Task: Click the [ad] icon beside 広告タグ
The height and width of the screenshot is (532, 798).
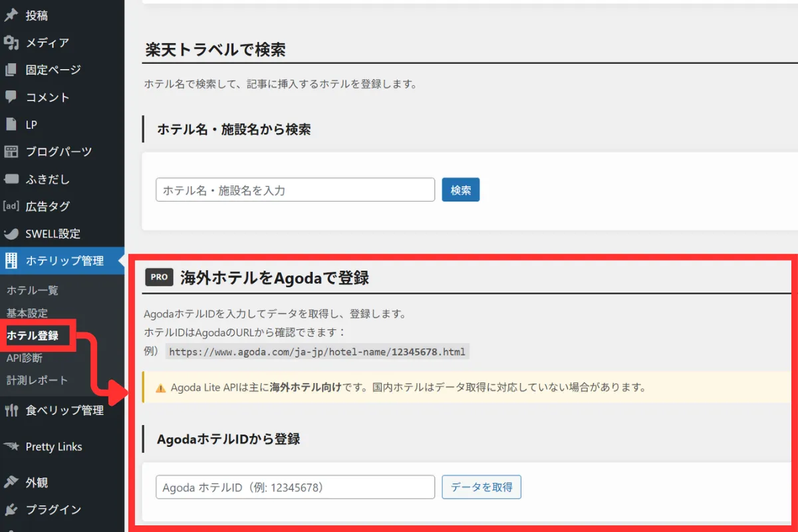Action: click(11, 206)
